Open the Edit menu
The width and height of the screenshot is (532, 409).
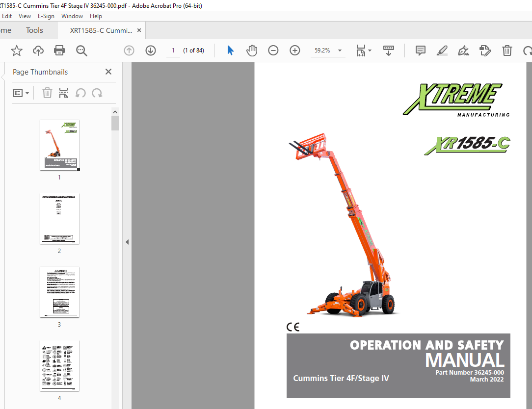tap(7, 16)
